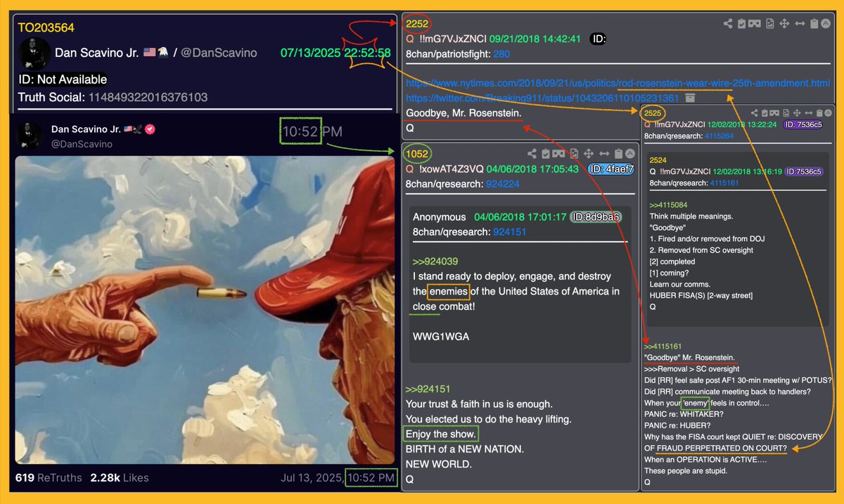The height and width of the screenshot is (504, 844).
Task: Click the clipboard-check icon on post 2252
Action: click(x=741, y=24)
